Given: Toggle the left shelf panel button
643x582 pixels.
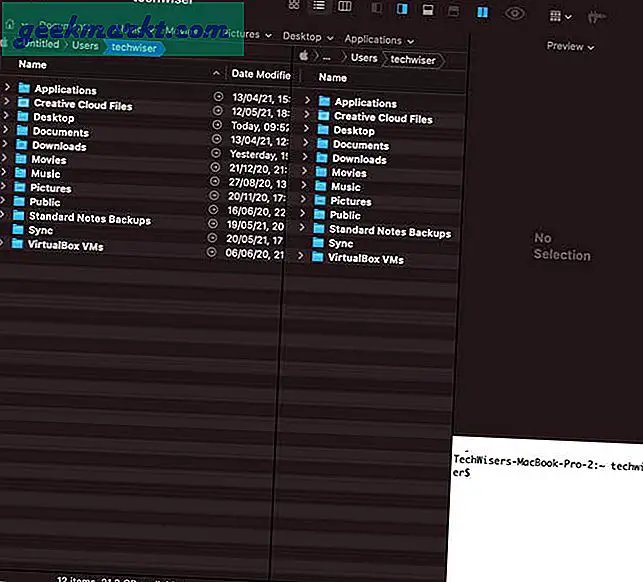Looking at the screenshot, I should coord(377,8).
